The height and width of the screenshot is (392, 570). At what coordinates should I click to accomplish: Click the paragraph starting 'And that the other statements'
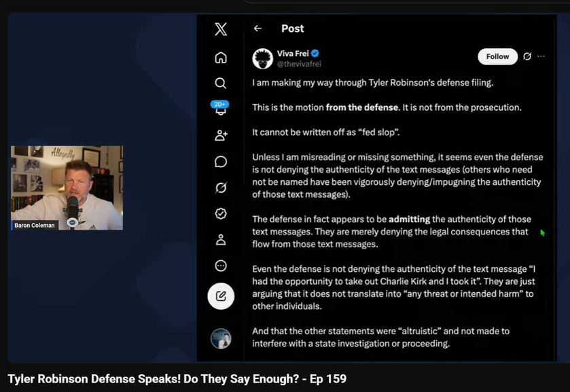[381, 337]
